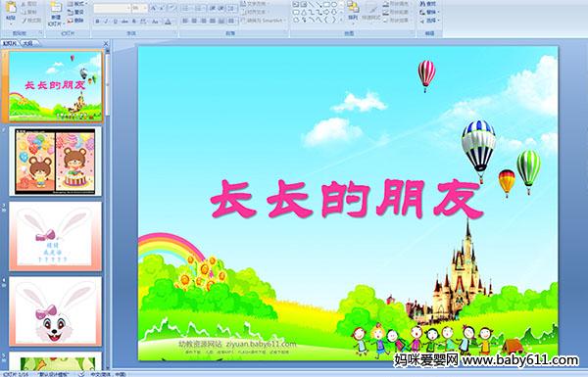
Task: Toggle underline formatting
Action: (115, 22)
